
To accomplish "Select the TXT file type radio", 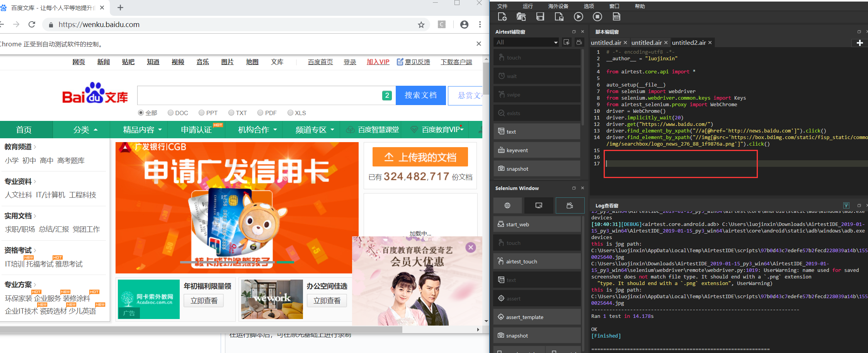I will pyautogui.click(x=231, y=113).
